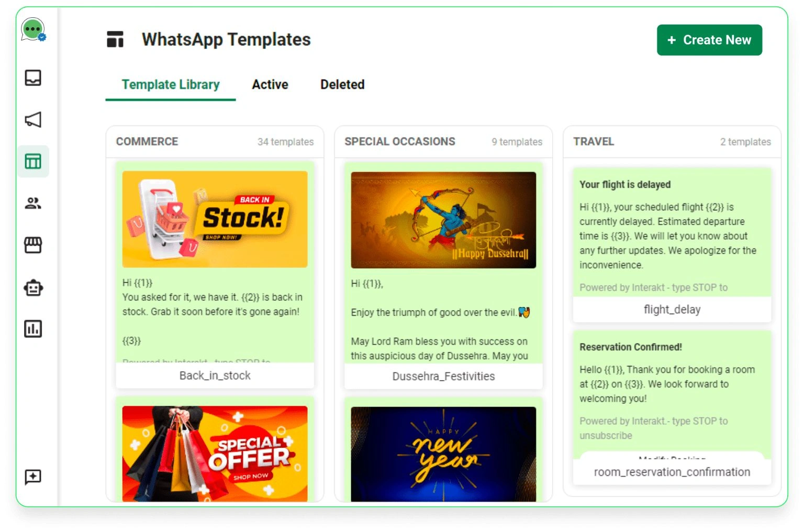Image resolution: width=804 pixels, height=532 pixels.
Task: Open the Happy New Year template image
Action: point(443,454)
